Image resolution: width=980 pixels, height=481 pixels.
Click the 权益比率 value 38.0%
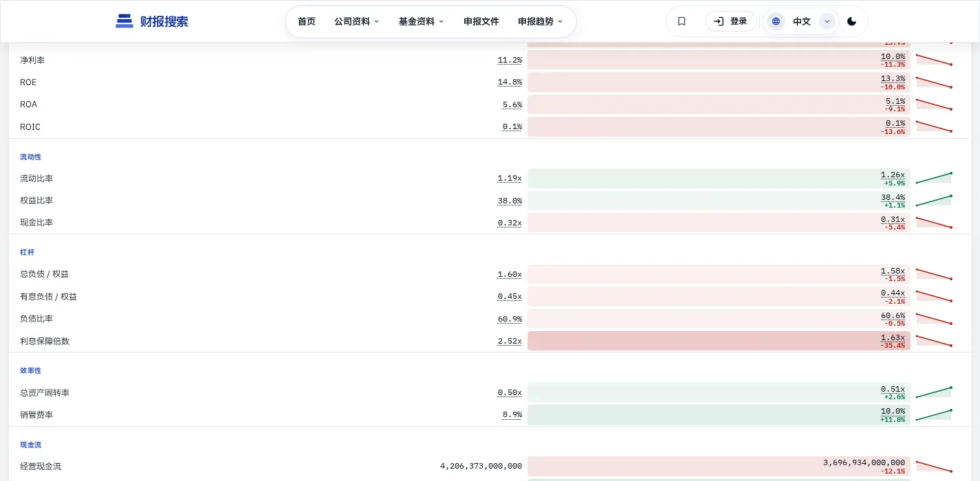click(x=510, y=201)
